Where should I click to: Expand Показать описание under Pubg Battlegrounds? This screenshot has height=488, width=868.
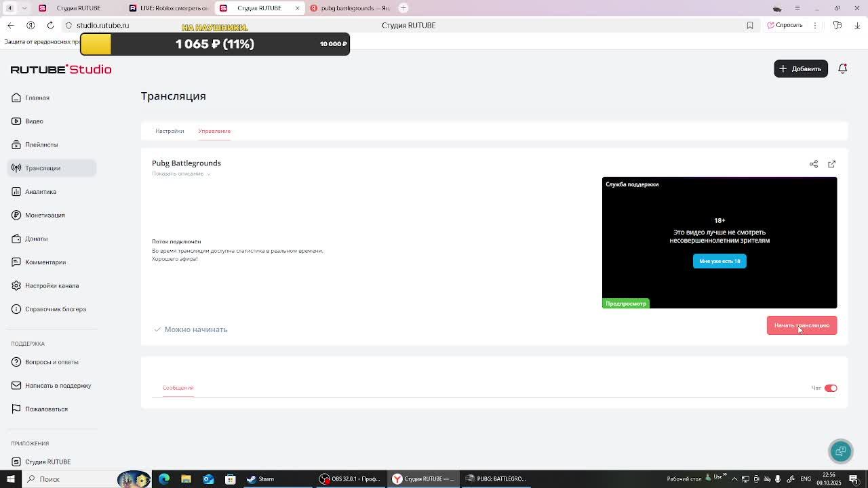coord(181,174)
